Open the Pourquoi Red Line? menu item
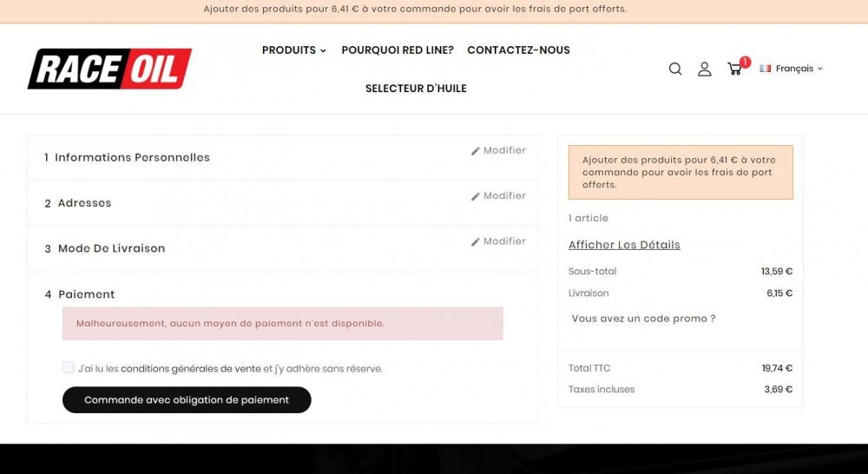This screenshot has height=474, width=868. [398, 50]
